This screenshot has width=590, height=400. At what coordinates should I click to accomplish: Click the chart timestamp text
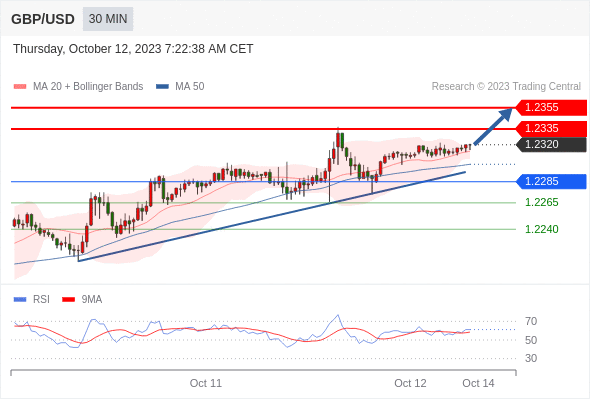133,49
